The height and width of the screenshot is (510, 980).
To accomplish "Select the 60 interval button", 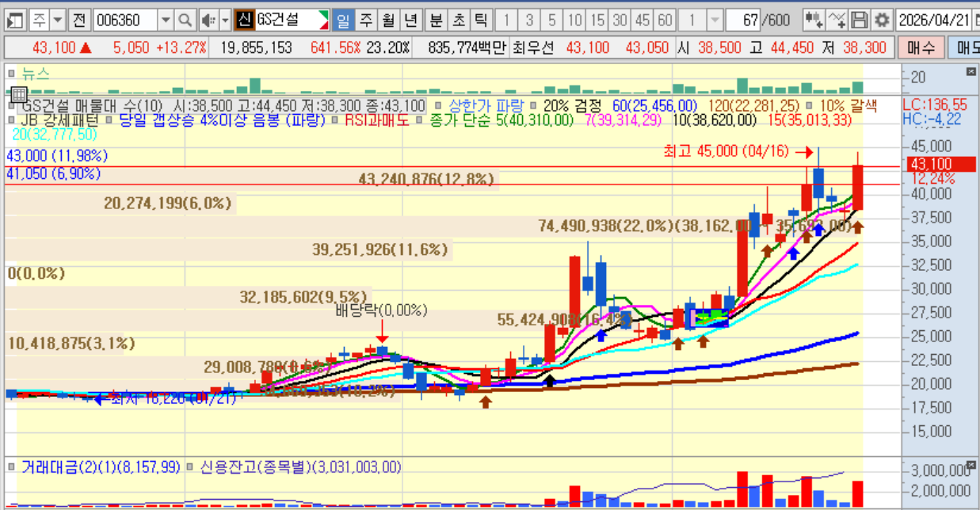I will (x=665, y=19).
